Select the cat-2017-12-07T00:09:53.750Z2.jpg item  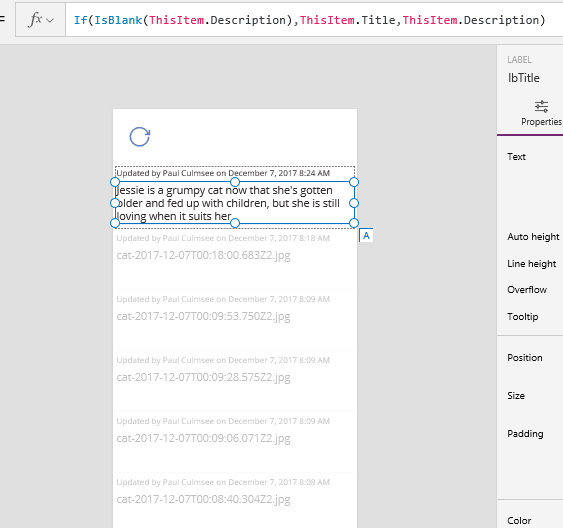(x=203, y=316)
